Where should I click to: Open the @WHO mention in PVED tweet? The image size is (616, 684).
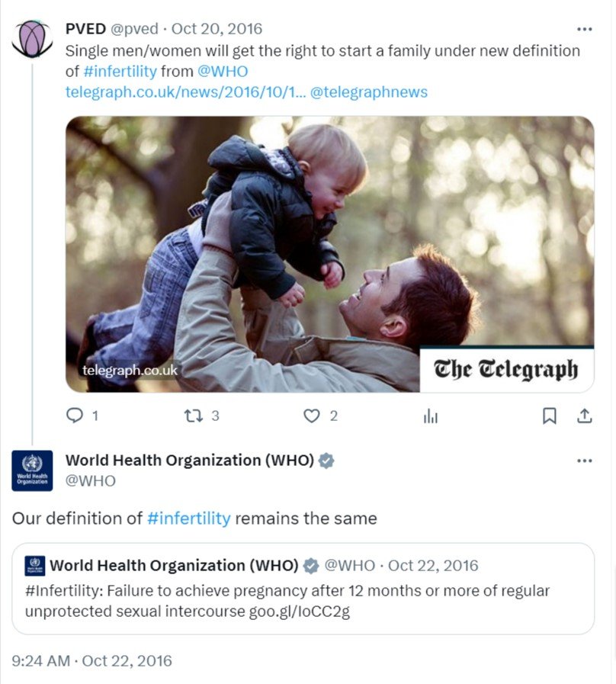(223, 71)
